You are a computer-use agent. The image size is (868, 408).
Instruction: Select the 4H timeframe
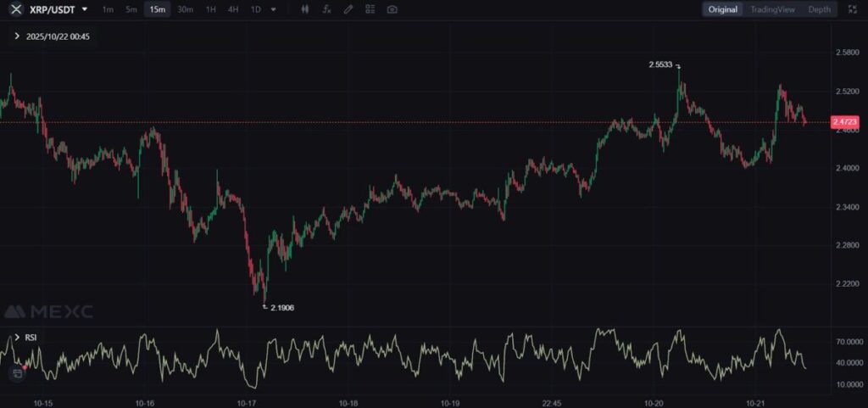233,9
